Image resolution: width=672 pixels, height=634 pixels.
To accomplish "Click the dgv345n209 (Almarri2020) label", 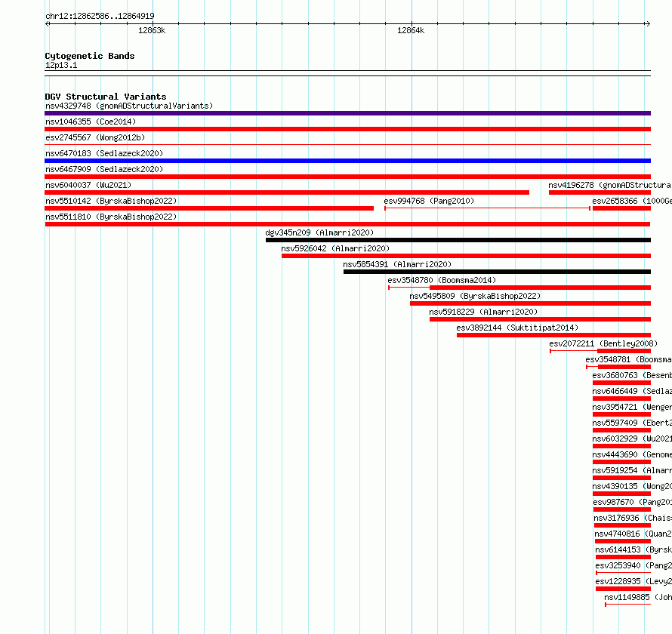I will [319, 232].
